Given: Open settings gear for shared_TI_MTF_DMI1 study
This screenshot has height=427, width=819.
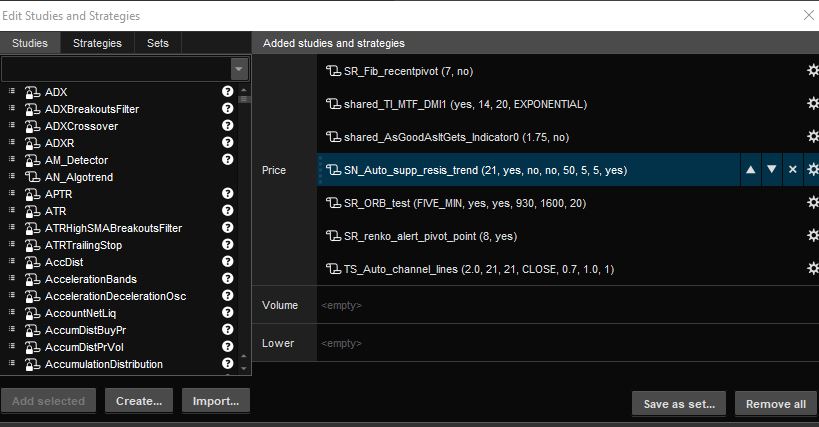Looking at the screenshot, I should tap(812, 104).
